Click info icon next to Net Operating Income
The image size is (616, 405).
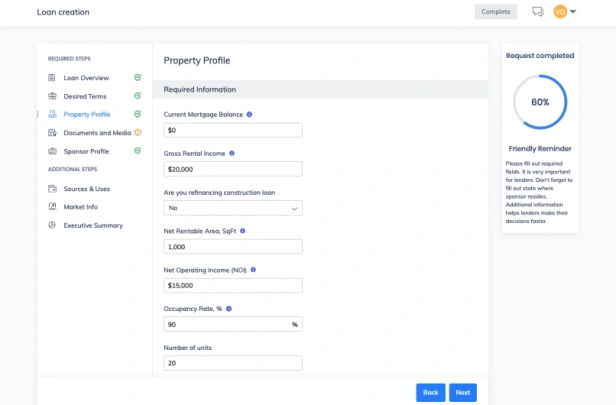tap(253, 269)
